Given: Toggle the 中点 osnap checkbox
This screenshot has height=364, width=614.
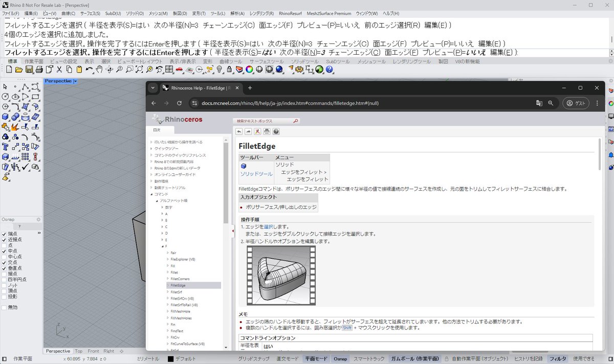Looking at the screenshot, I should click(x=4, y=251).
